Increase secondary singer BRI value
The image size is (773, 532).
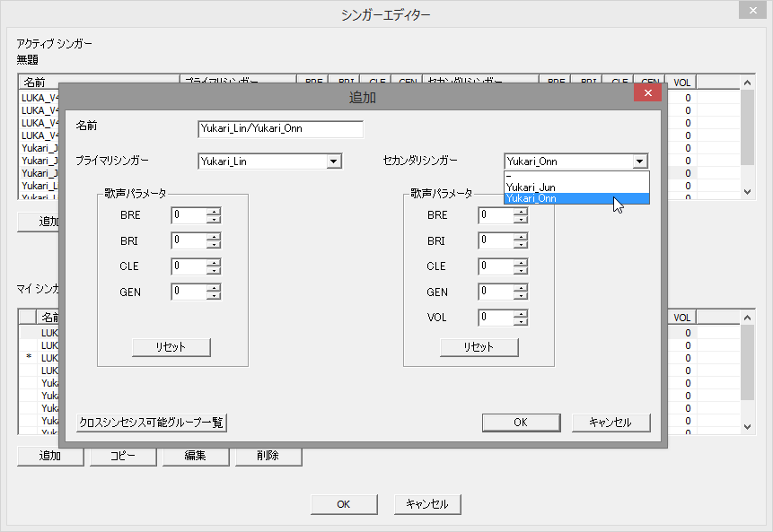[x=521, y=237]
